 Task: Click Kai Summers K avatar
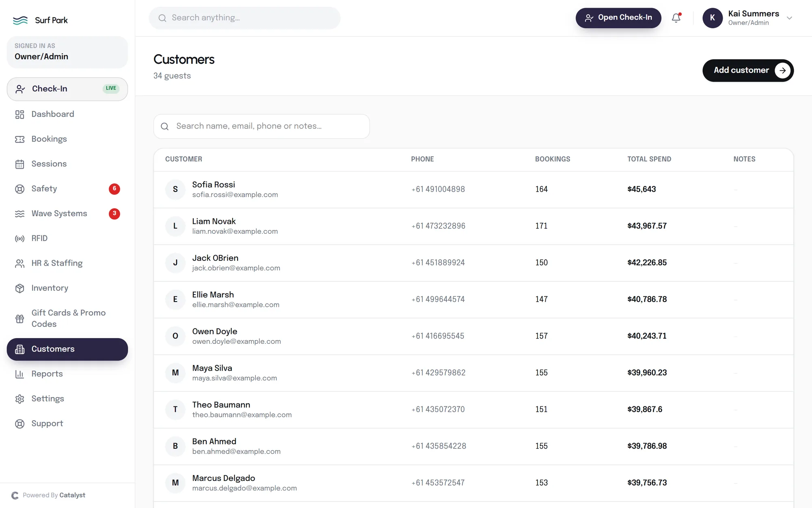point(713,18)
